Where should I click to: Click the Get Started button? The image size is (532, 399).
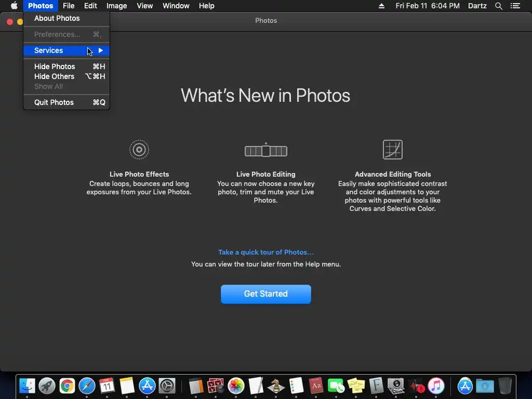[x=266, y=294]
